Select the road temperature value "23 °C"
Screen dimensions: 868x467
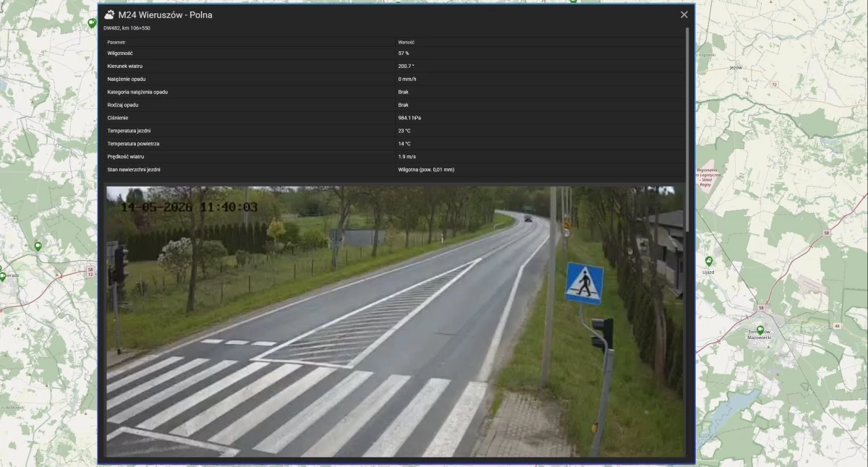point(404,131)
